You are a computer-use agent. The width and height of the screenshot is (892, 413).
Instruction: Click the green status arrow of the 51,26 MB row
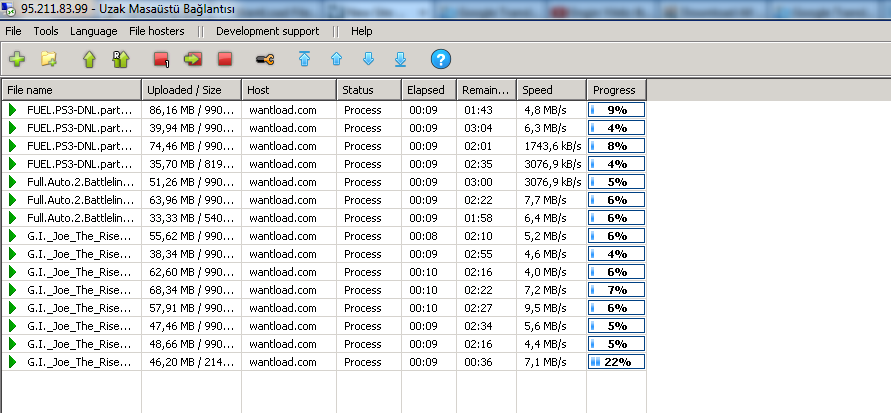(x=13, y=182)
